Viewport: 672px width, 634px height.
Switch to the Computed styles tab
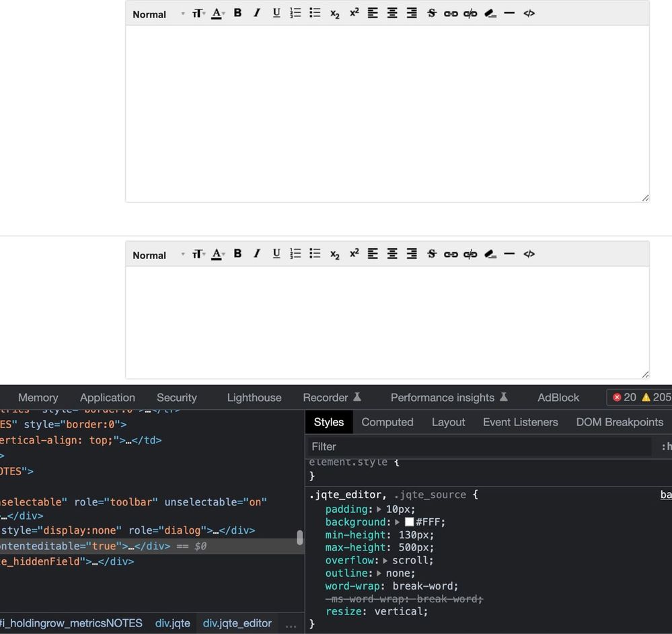pyautogui.click(x=387, y=422)
